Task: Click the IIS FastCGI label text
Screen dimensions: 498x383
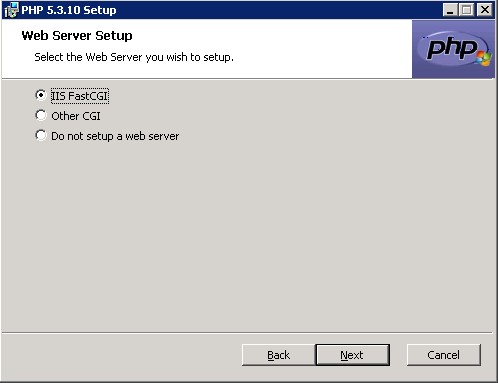Action: coord(80,96)
